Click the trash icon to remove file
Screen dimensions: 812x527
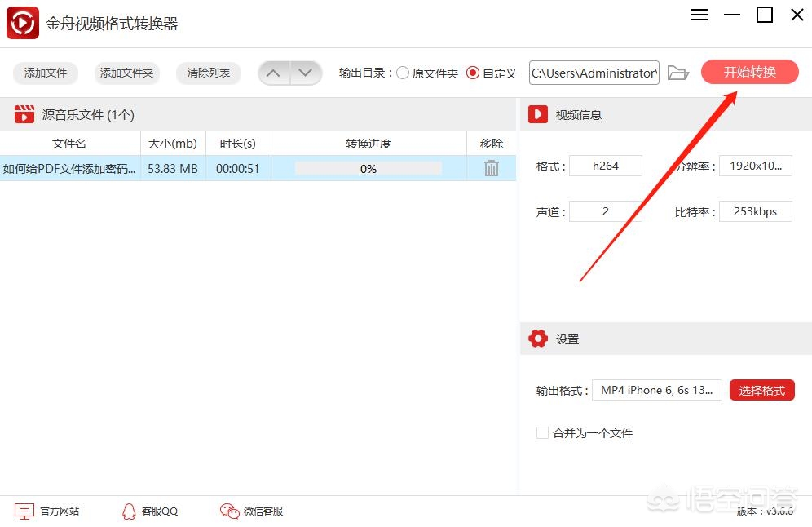pyautogui.click(x=491, y=168)
